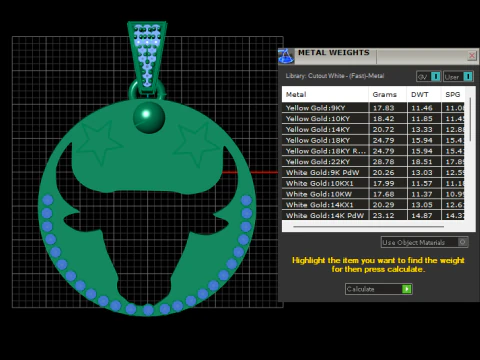The height and width of the screenshot is (360, 480).
Task: Select the Yellow Gold:22KY row
Action: coord(373,162)
